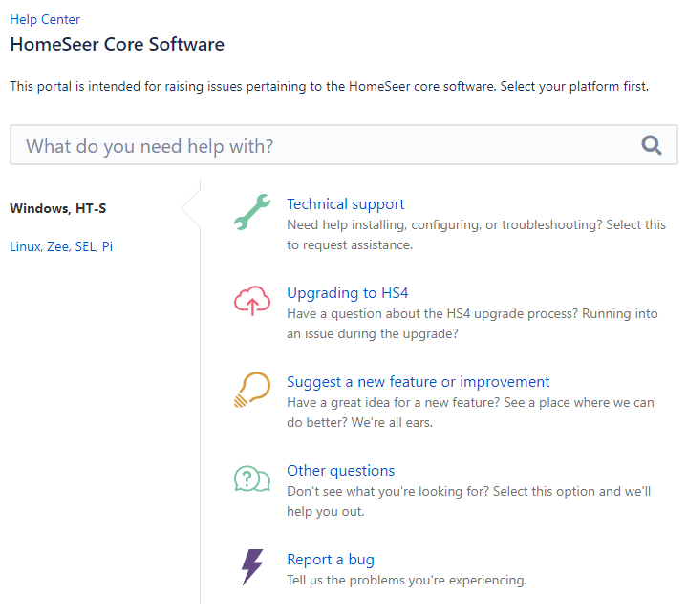Screen dimensions: 687x616
Task: Click the red cloud upload icon
Action: coord(252,302)
